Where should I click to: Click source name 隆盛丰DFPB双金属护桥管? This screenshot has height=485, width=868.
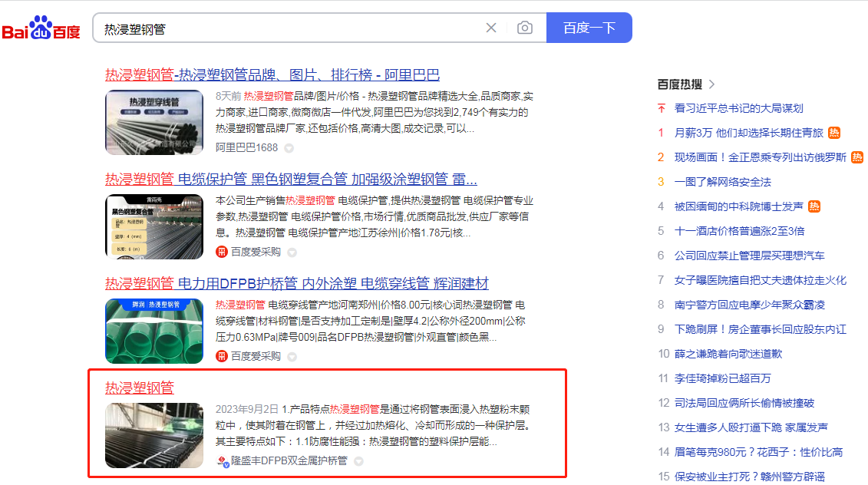click(289, 460)
